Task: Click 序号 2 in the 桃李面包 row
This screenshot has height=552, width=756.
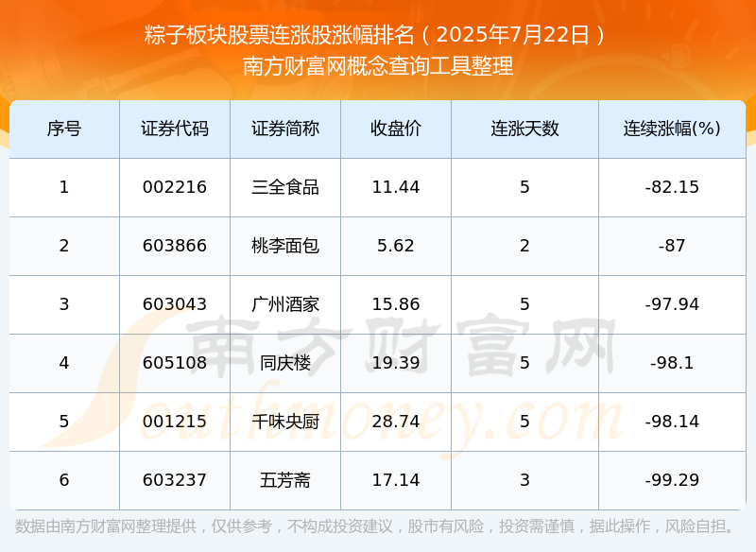Action: point(64,246)
